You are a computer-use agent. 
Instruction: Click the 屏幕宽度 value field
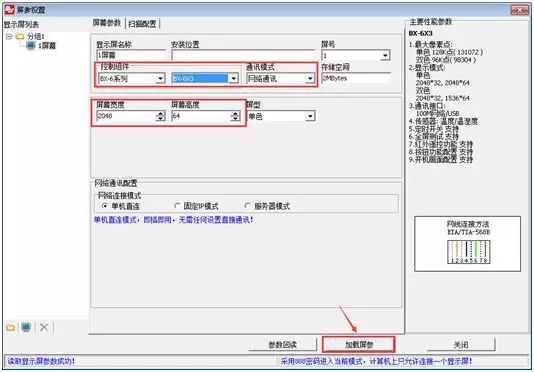[x=126, y=116]
